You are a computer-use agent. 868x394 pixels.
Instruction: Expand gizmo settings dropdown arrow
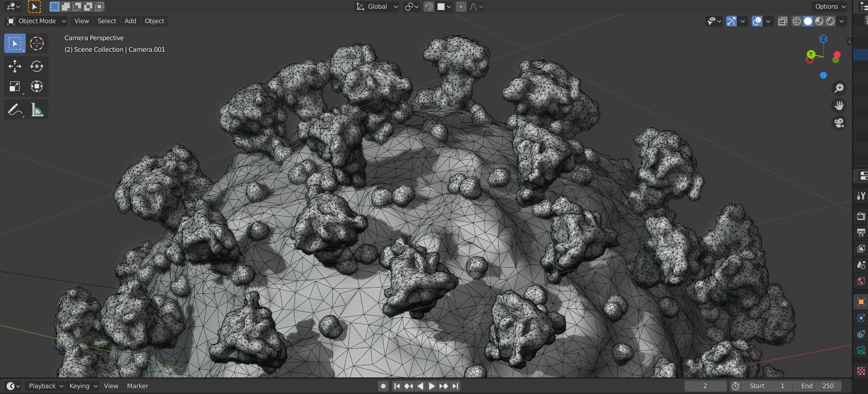pos(743,21)
